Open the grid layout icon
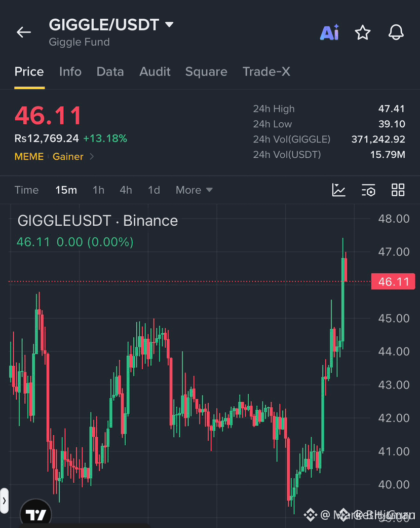This screenshot has width=420, height=528. click(x=398, y=190)
